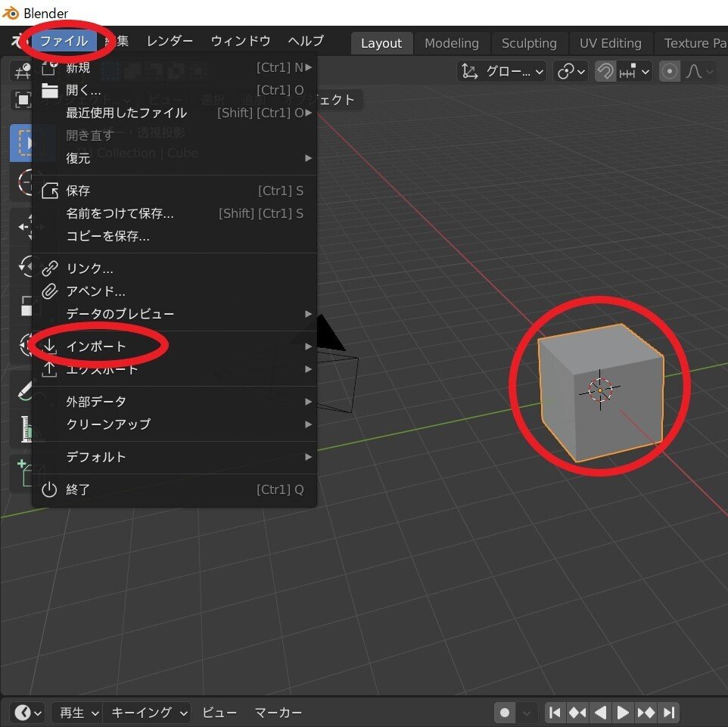Open the timeline ビュー menu
Viewport: 728px width, 727px height.
click(219, 712)
